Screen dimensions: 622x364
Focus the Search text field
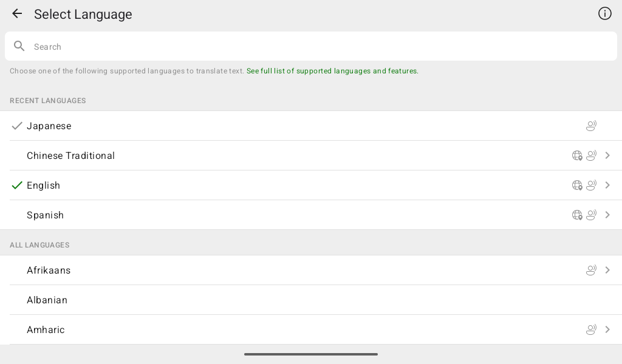point(311,46)
